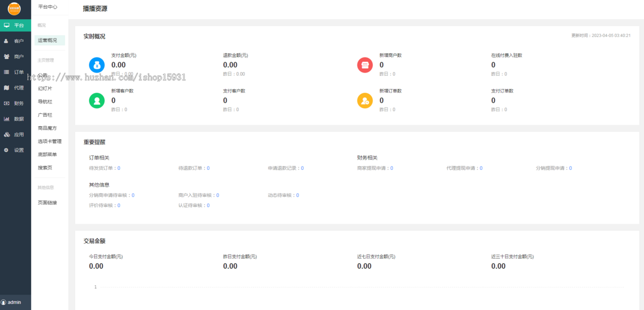
Task: Click the yellow 新增订单数 icon
Action: 365,100
